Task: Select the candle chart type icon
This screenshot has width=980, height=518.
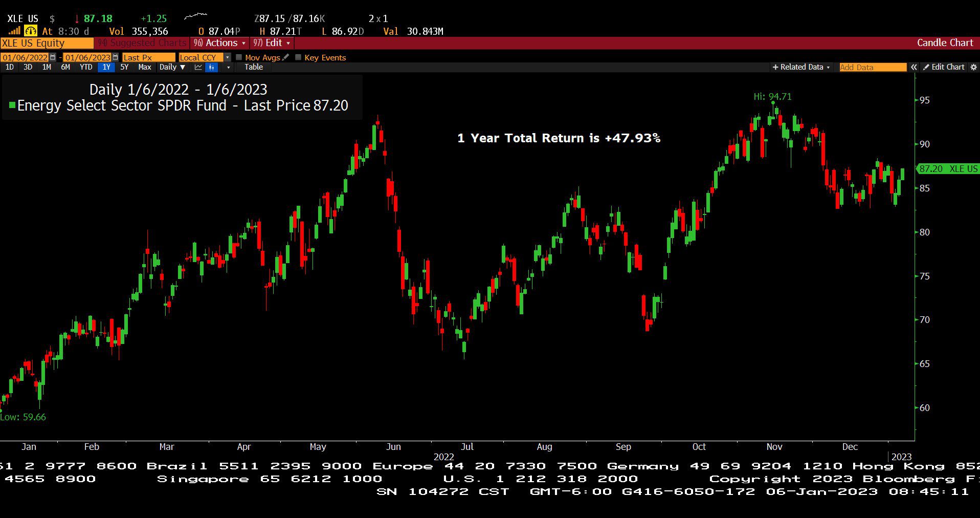Action: pyautogui.click(x=211, y=67)
